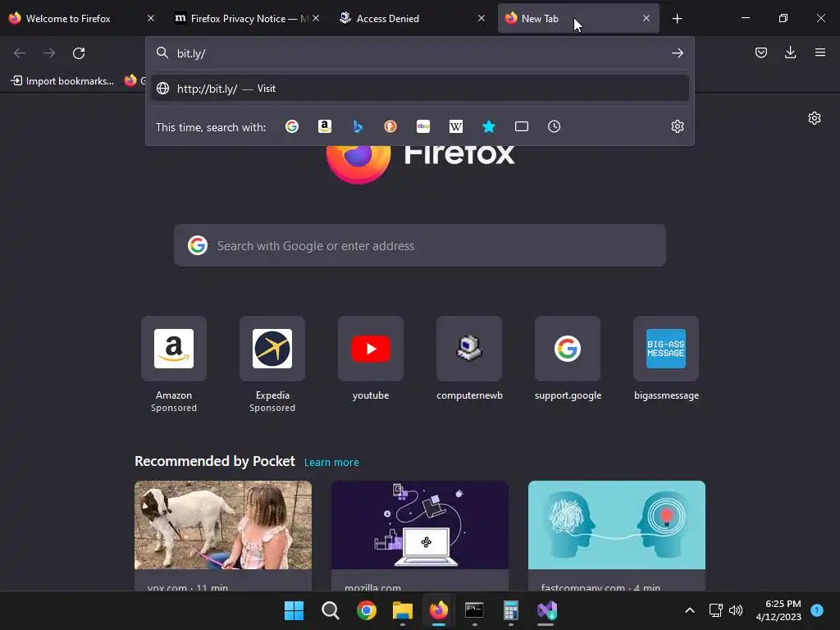Open the vox.com goat article card
The image size is (840, 630).
[223, 536]
